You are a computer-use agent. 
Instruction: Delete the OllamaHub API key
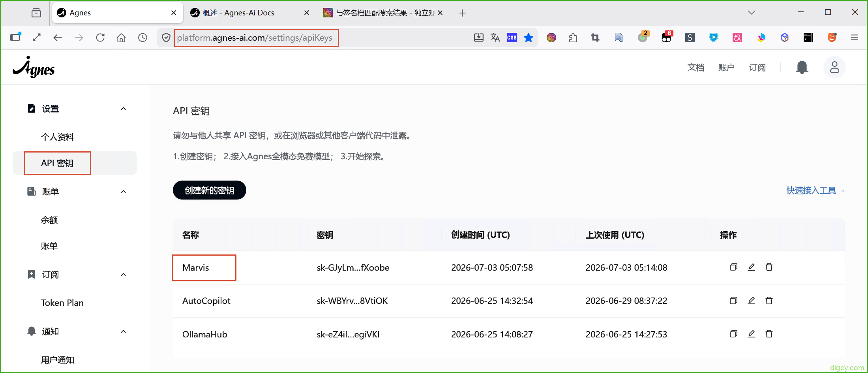click(x=769, y=334)
